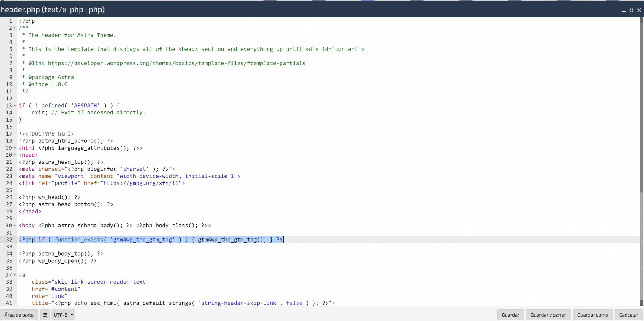The width and height of the screenshot is (644, 321).
Task: Click 'string-header-skip-link' string on line 41
Action: pyautogui.click(x=239, y=303)
